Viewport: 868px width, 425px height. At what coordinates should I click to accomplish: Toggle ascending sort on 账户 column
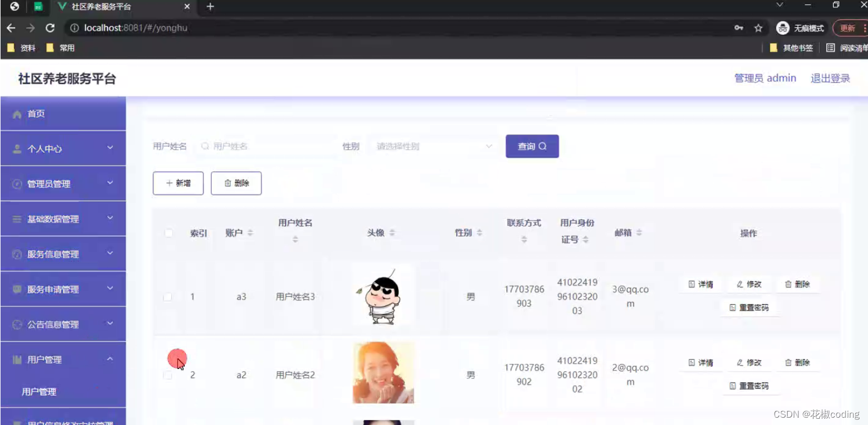tap(249, 230)
